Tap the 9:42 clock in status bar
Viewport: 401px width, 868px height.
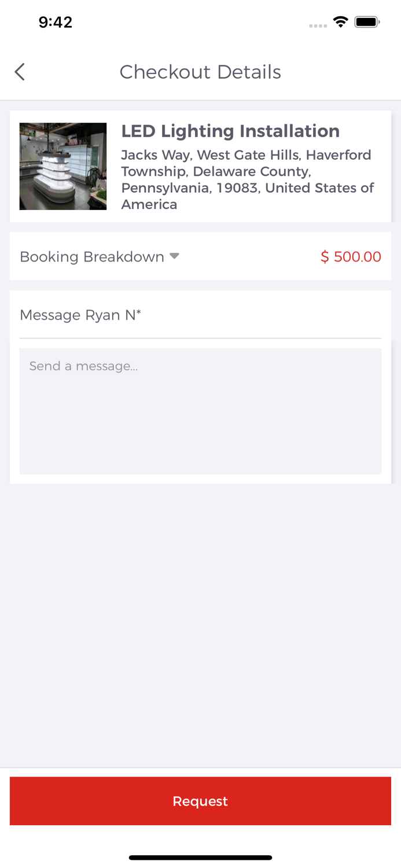[56, 22]
